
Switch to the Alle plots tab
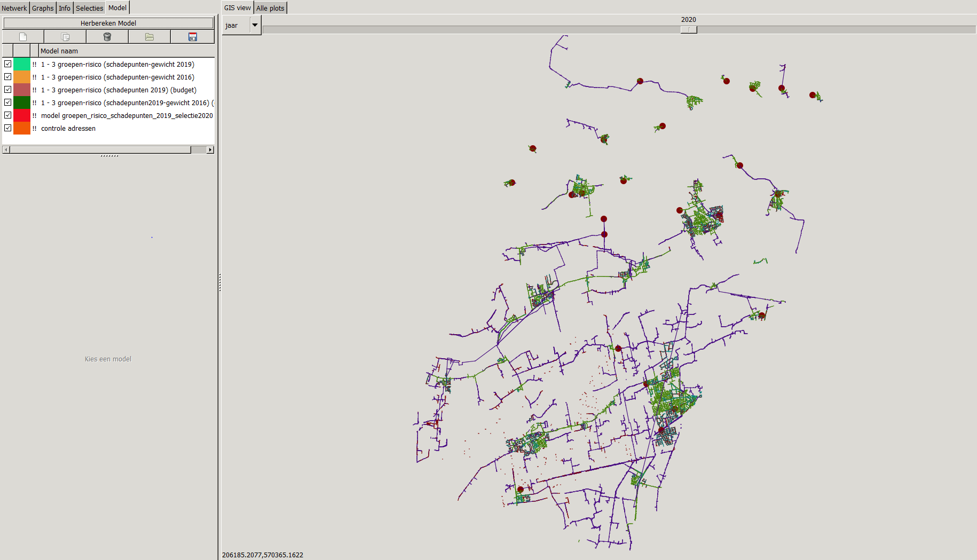[270, 8]
